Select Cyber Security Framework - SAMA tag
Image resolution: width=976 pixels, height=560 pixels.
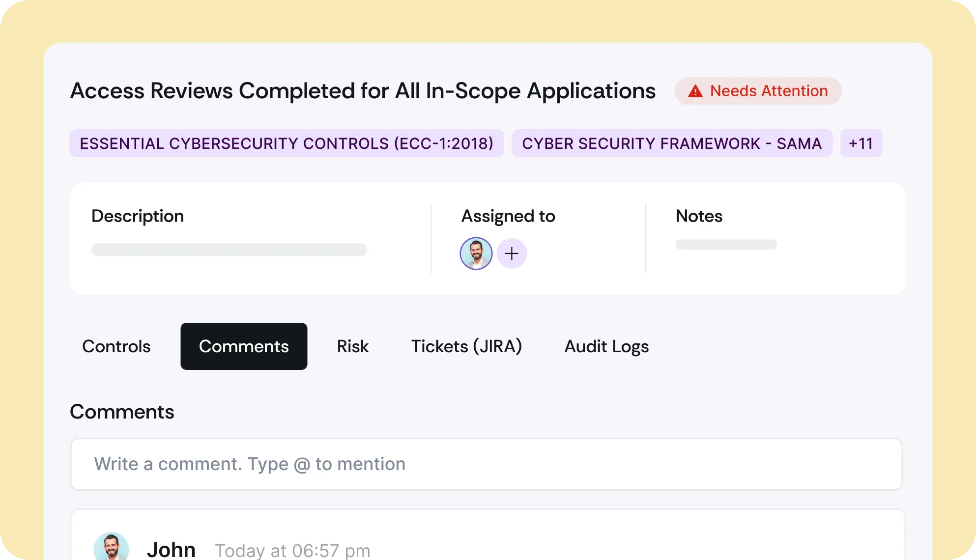coord(671,143)
